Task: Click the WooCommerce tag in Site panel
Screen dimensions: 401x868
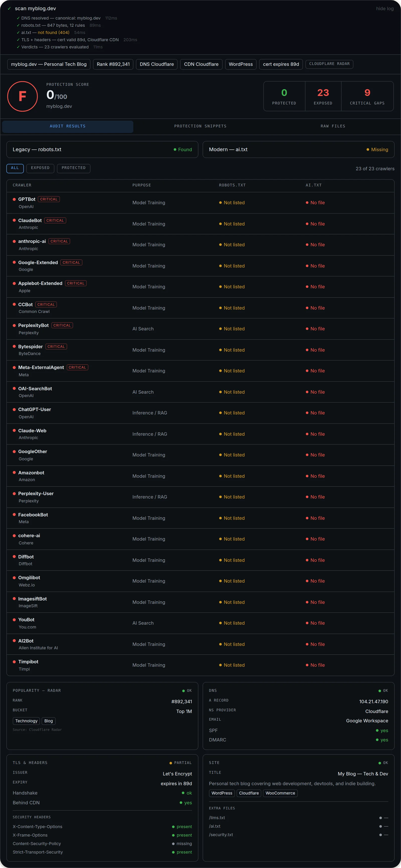Action: click(280, 793)
